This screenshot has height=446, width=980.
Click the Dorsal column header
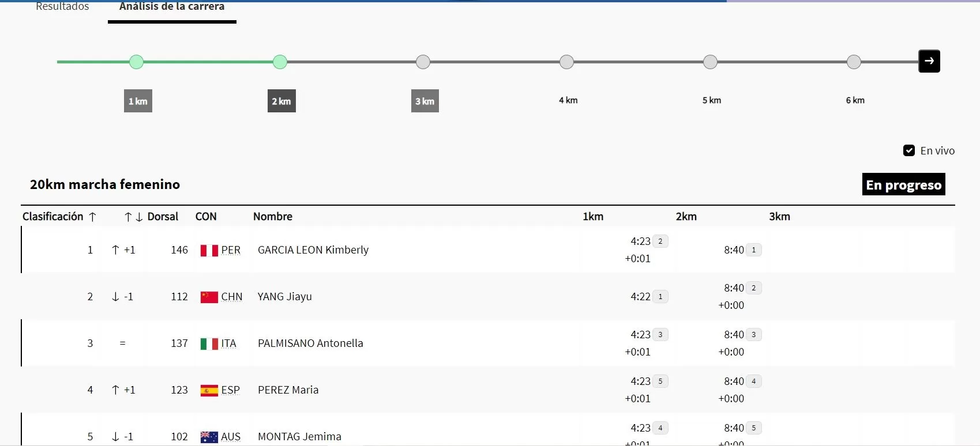click(x=163, y=217)
